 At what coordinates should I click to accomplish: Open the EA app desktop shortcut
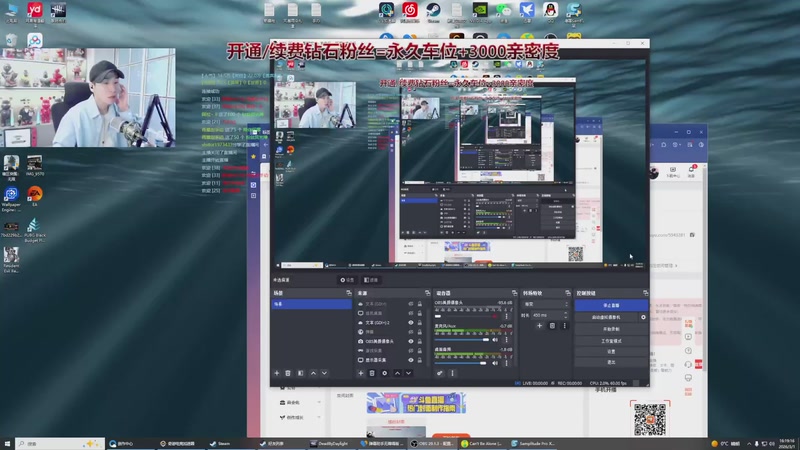[35, 196]
